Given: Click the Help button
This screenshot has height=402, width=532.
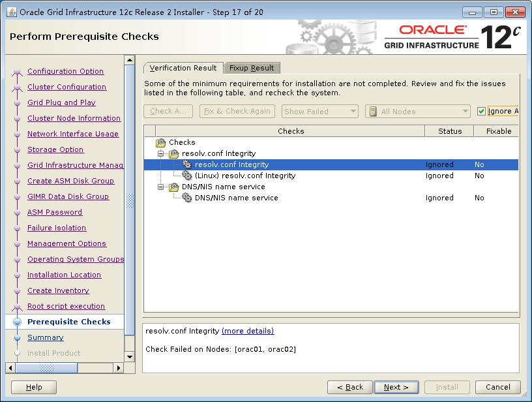Looking at the screenshot, I should [34, 387].
